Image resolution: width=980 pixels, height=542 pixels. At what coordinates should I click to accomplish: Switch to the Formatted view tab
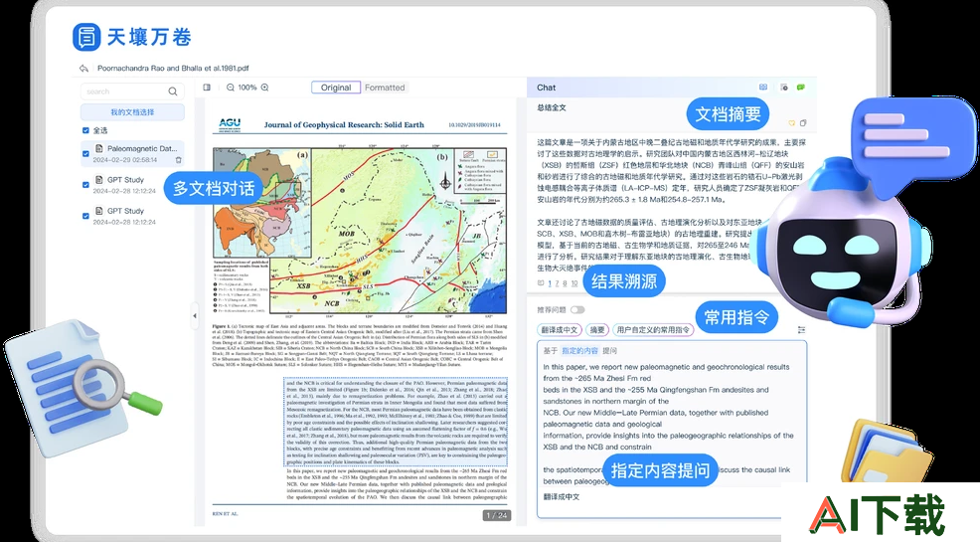point(385,88)
